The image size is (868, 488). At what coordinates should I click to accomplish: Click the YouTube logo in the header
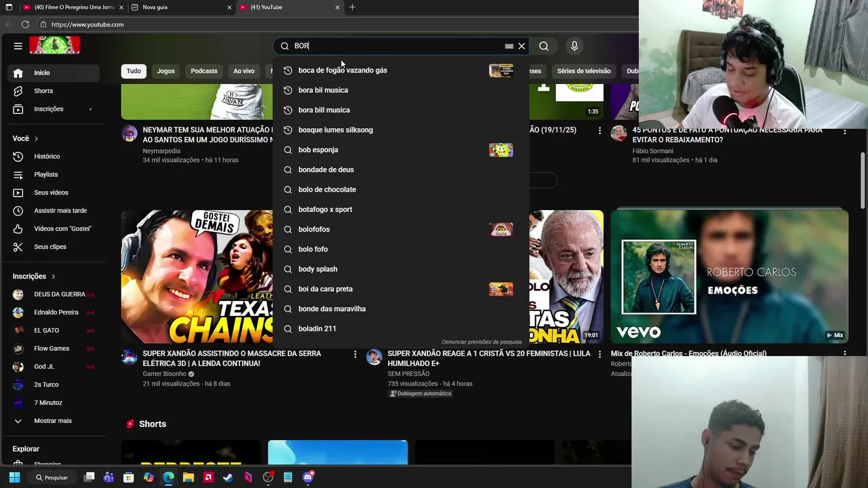coord(54,45)
